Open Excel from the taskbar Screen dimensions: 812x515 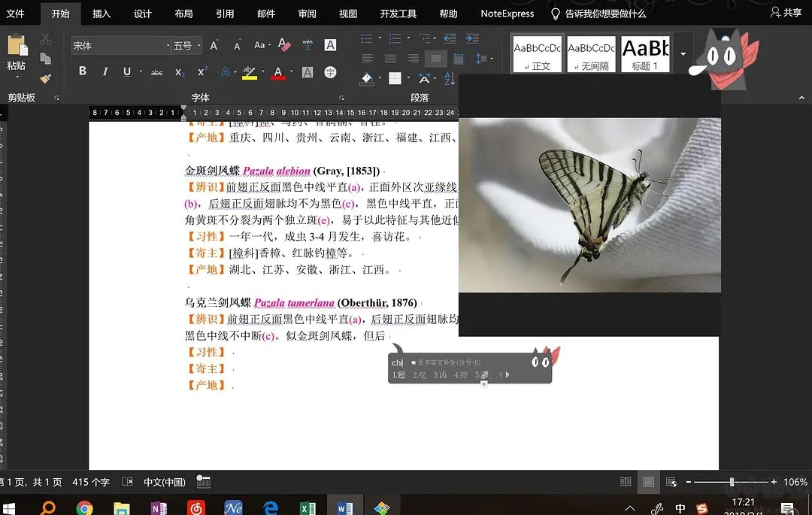[308, 507]
